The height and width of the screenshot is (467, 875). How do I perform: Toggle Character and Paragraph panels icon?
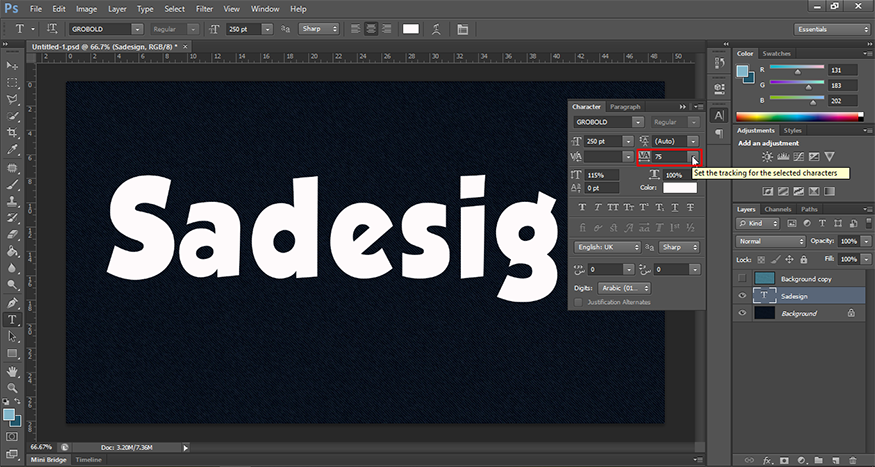(x=463, y=29)
